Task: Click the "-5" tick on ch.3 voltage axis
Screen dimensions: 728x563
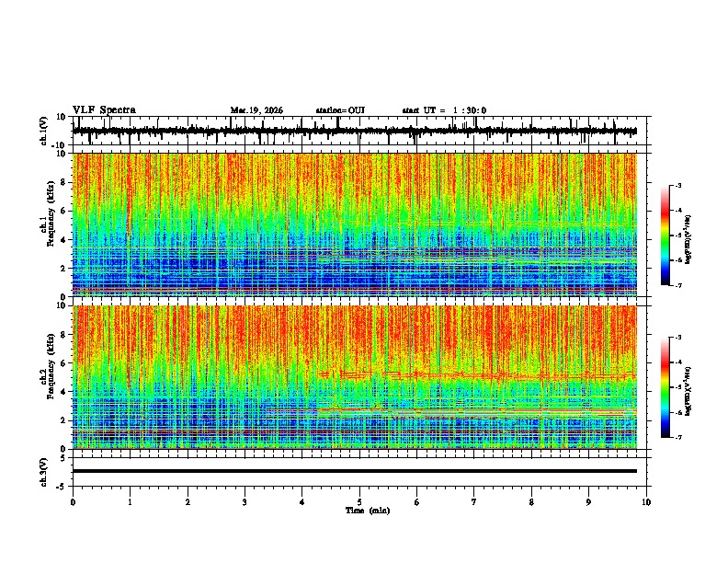Action: (x=62, y=487)
